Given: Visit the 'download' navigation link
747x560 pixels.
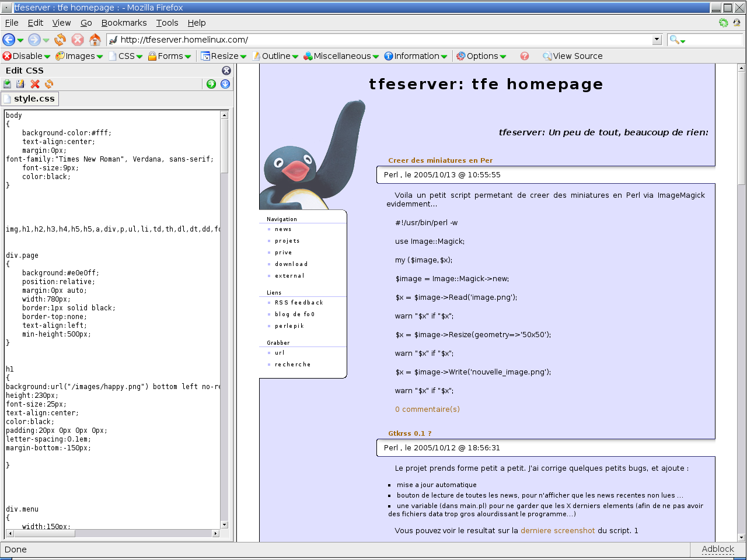Looking at the screenshot, I should tap(291, 264).
